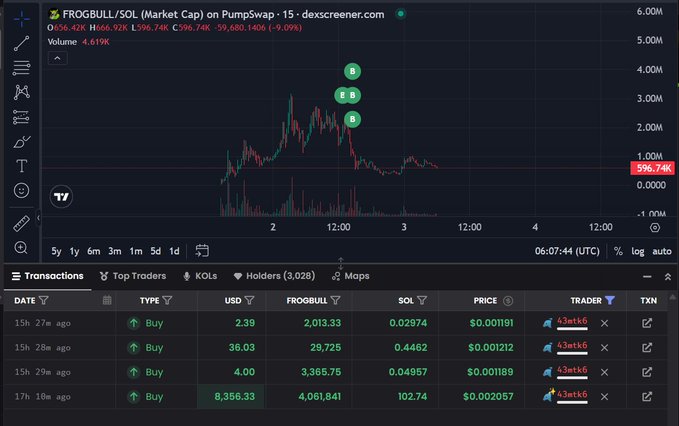Screen dimensions: 679x426
Task: Switch to the Top Traders tab
Action: click(133, 276)
